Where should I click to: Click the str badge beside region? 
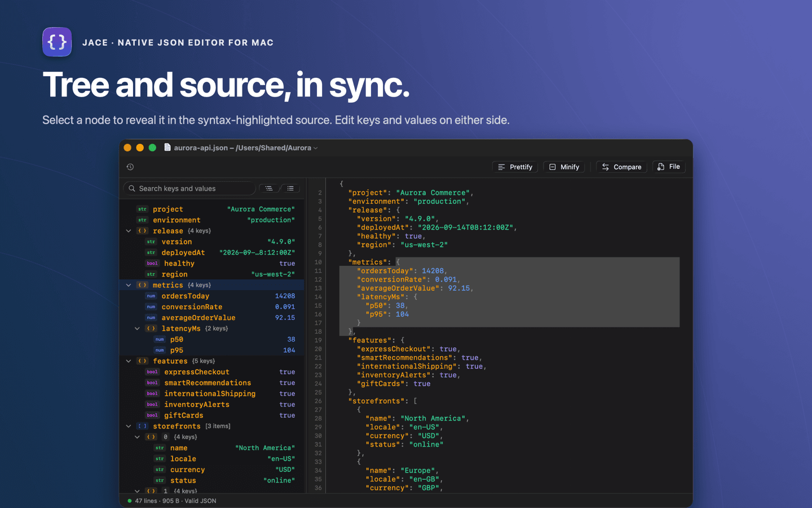(x=151, y=274)
